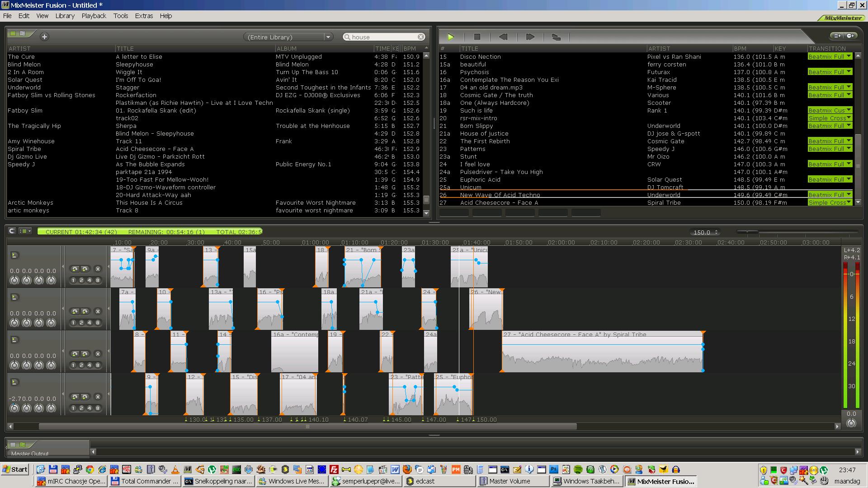Click the export playlist icon at the top right

coord(837,36)
